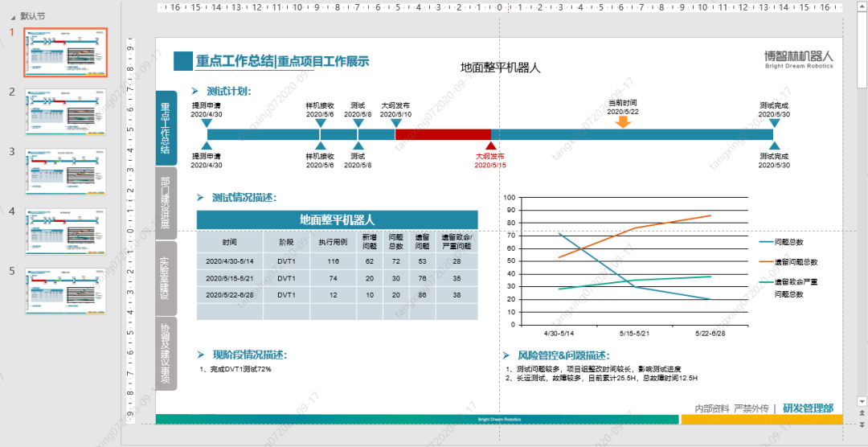
Task: Click the table cell with value 116
Action: [333, 261]
